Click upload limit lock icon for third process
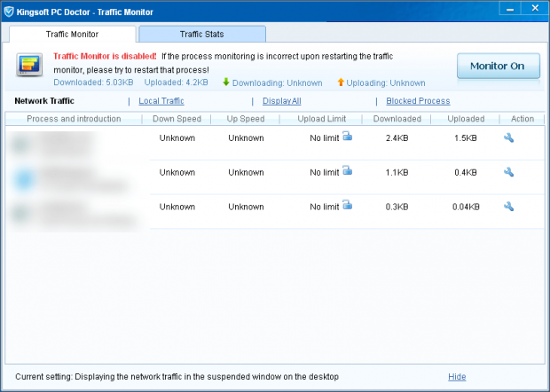Image resolution: width=550 pixels, height=392 pixels. (348, 206)
